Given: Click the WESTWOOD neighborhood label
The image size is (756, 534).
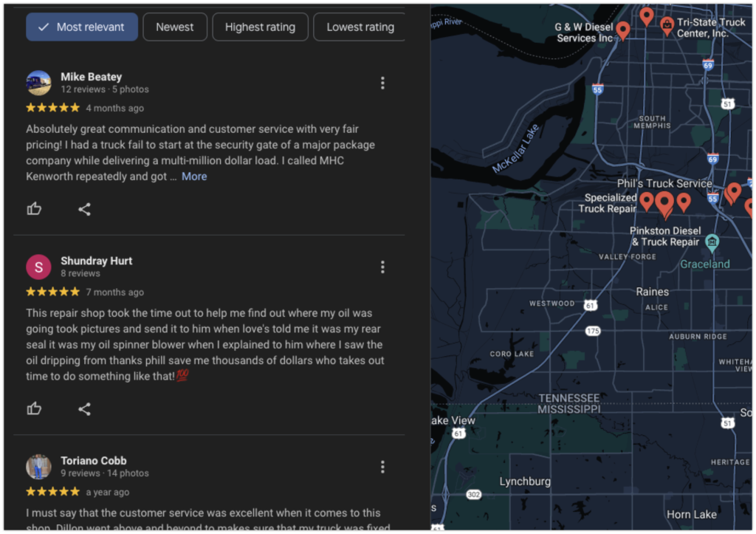Looking at the screenshot, I should point(552,304).
